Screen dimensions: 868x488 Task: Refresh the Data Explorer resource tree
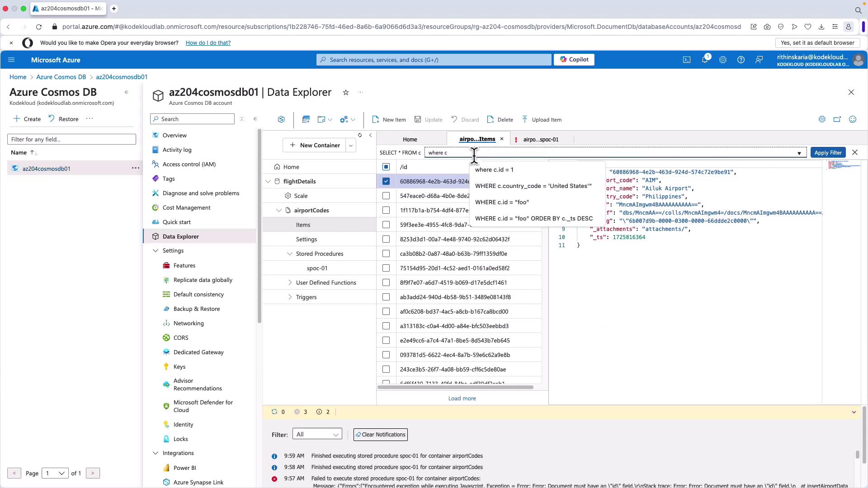pos(360,135)
